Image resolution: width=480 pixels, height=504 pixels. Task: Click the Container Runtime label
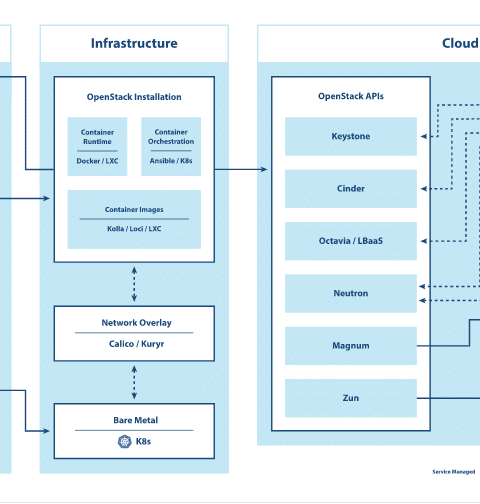coord(97,137)
